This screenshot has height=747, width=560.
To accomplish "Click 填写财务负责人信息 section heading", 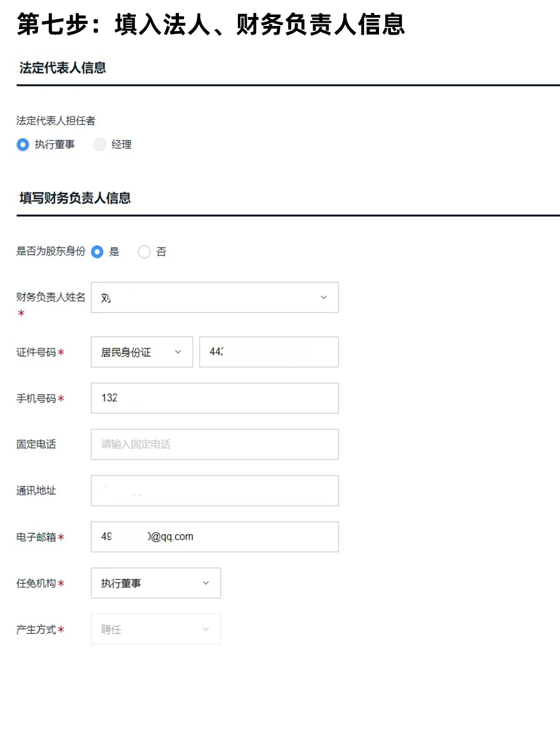I will (x=75, y=198).
